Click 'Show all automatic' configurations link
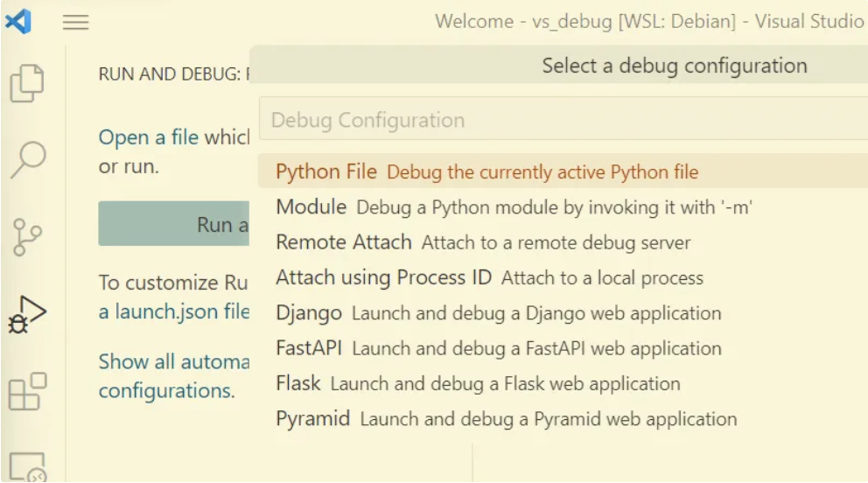868x483 pixels. click(174, 375)
